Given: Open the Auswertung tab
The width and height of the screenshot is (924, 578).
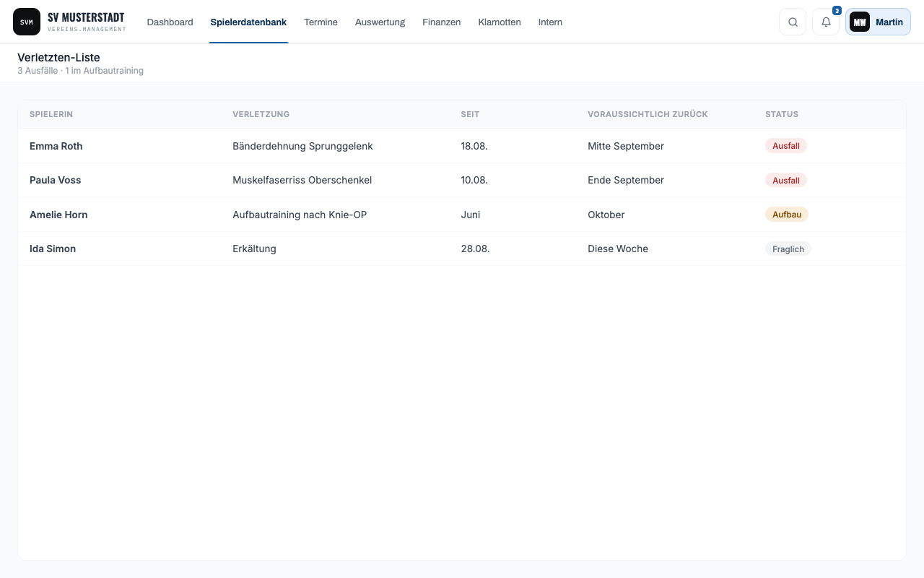Looking at the screenshot, I should (380, 22).
